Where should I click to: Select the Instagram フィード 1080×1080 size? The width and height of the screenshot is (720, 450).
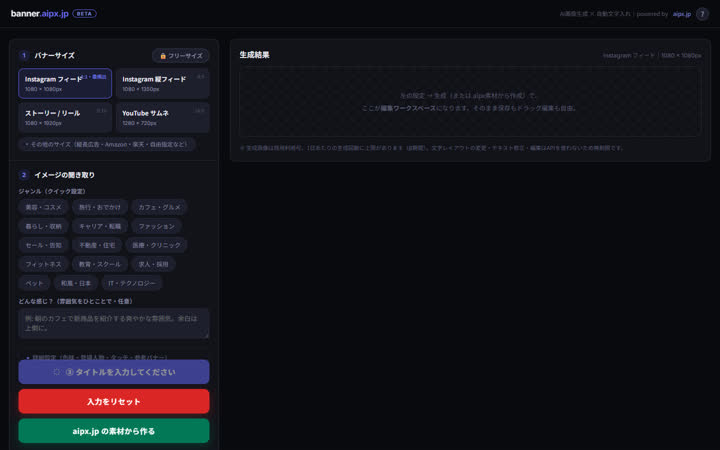coord(65,83)
